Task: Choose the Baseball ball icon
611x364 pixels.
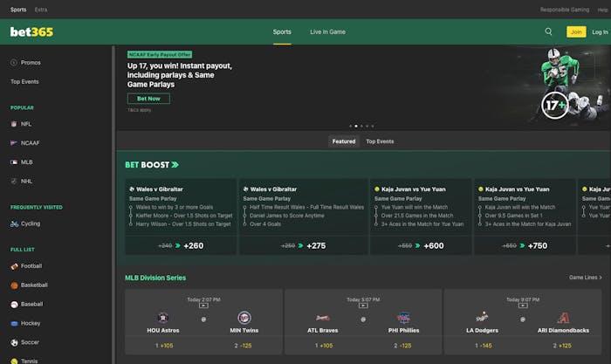Action: [x=15, y=305]
